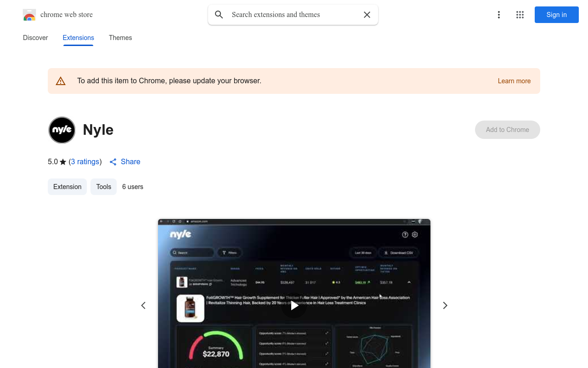
Task: Go to next screenshot with right arrow
Action: click(445, 305)
